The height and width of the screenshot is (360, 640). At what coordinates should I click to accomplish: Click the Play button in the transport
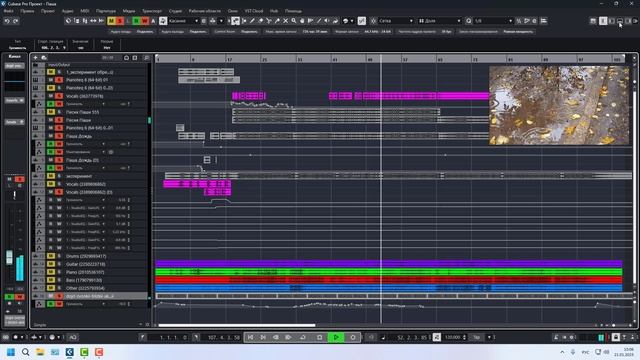pos(336,338)
